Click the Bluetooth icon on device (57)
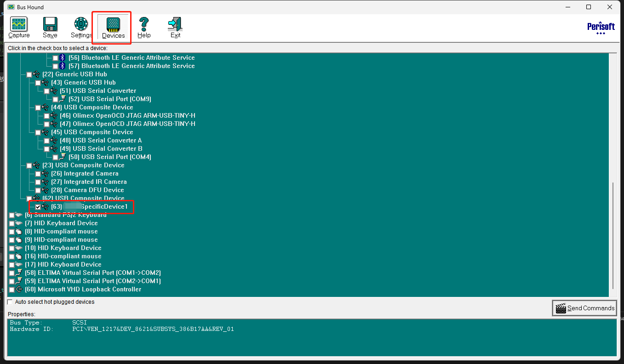Viewport: 624px width, 364px height. 63,66
